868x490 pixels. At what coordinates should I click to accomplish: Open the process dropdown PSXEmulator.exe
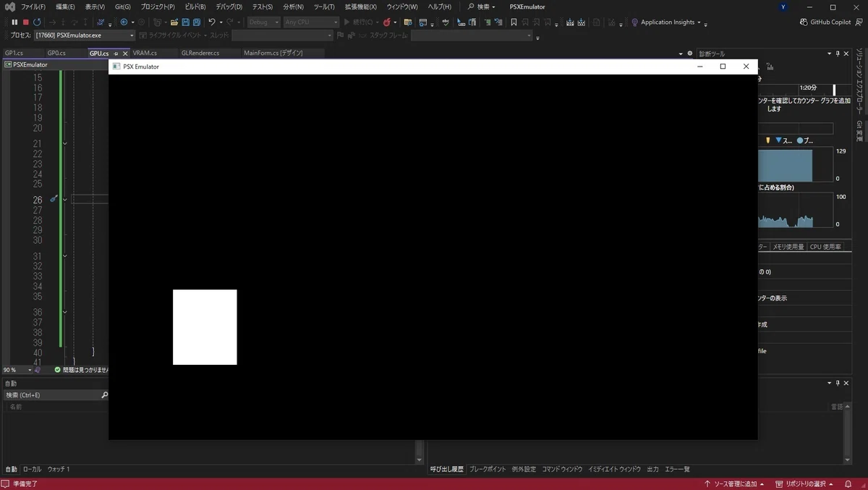[85, 35]
